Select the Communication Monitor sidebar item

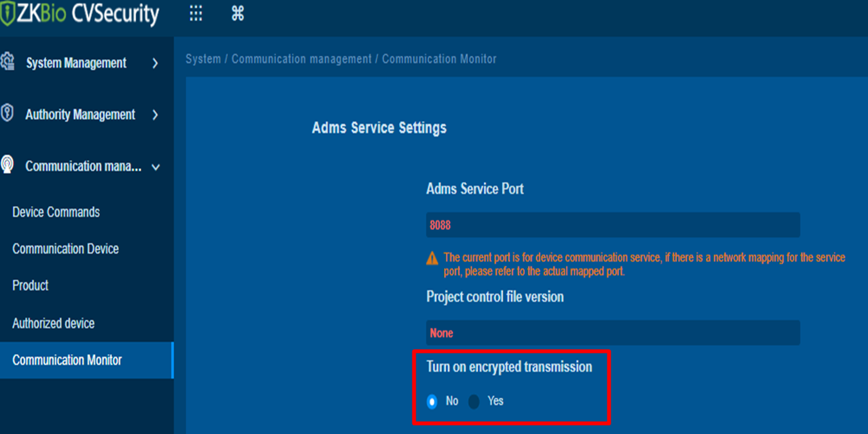(86, 360)
